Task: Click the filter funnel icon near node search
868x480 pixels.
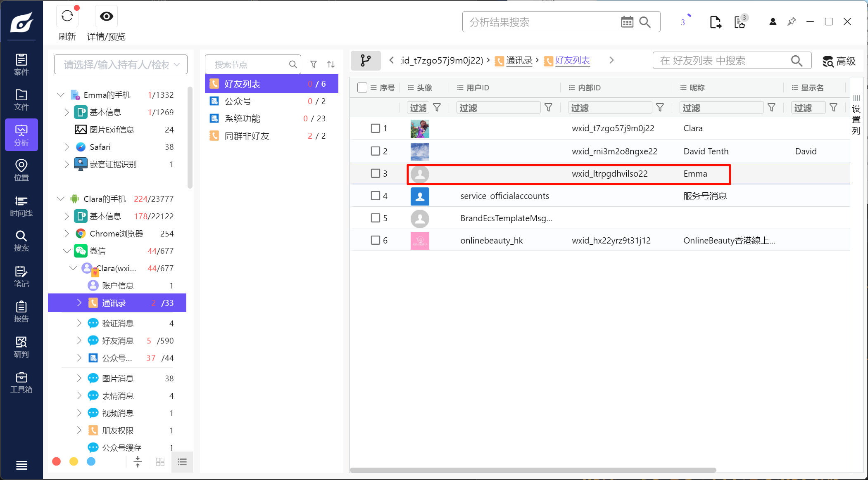Action: click(314, 64)
